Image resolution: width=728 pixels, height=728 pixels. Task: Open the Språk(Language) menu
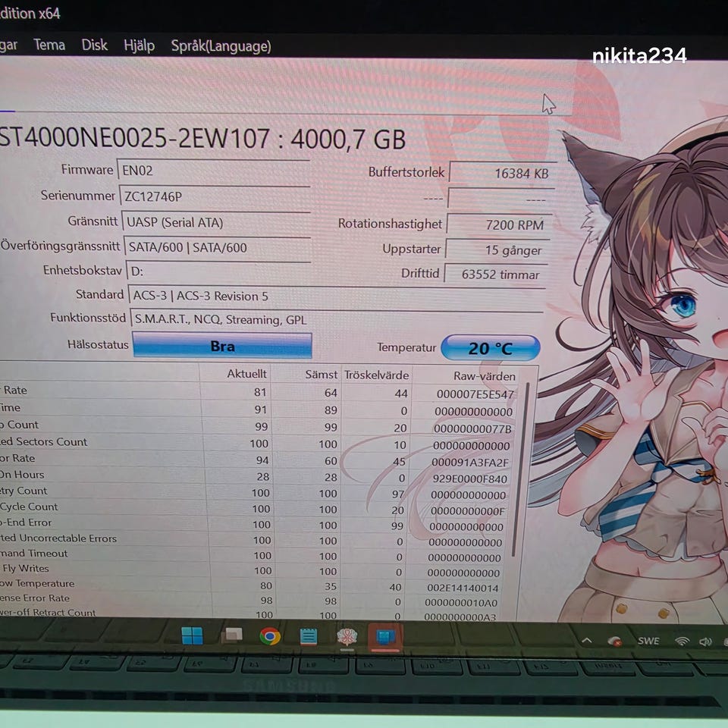(x=221, y=46)
